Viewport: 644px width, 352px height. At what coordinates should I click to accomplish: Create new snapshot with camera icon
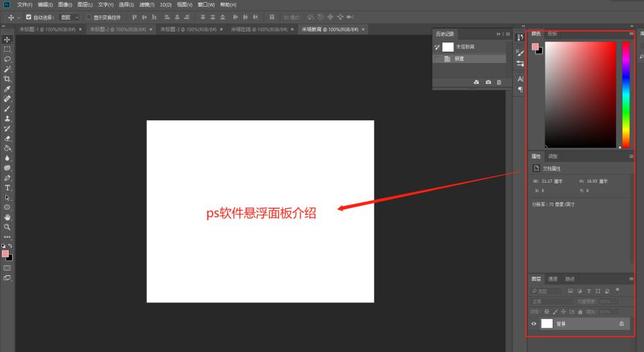tap(488, 82)
